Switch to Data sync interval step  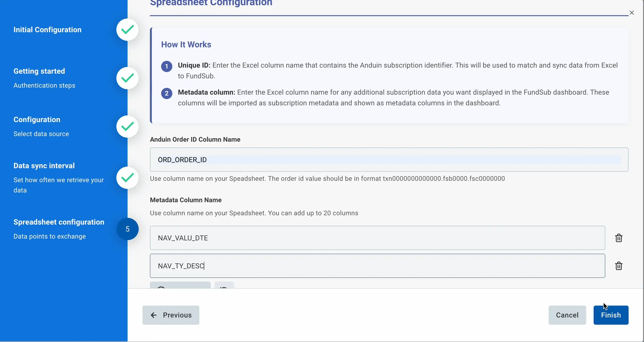44,166
